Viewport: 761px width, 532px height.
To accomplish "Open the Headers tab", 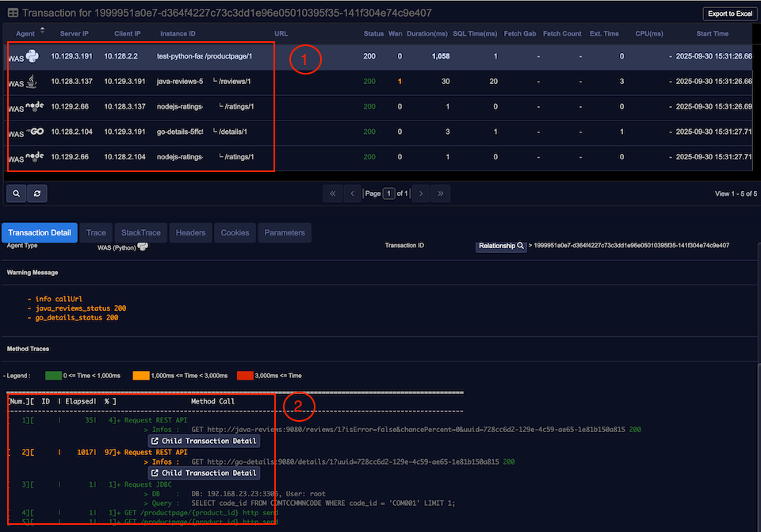I will (x=190, y=233).
